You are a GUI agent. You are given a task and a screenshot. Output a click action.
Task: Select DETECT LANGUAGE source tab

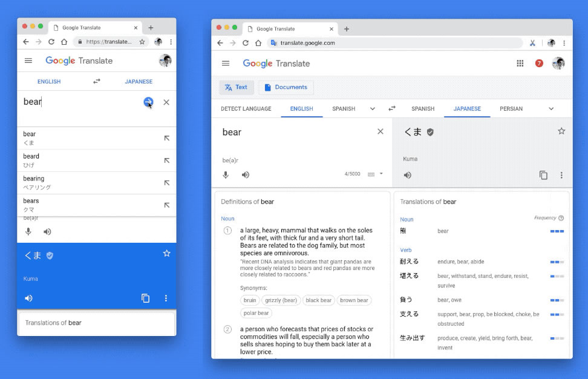246,108
